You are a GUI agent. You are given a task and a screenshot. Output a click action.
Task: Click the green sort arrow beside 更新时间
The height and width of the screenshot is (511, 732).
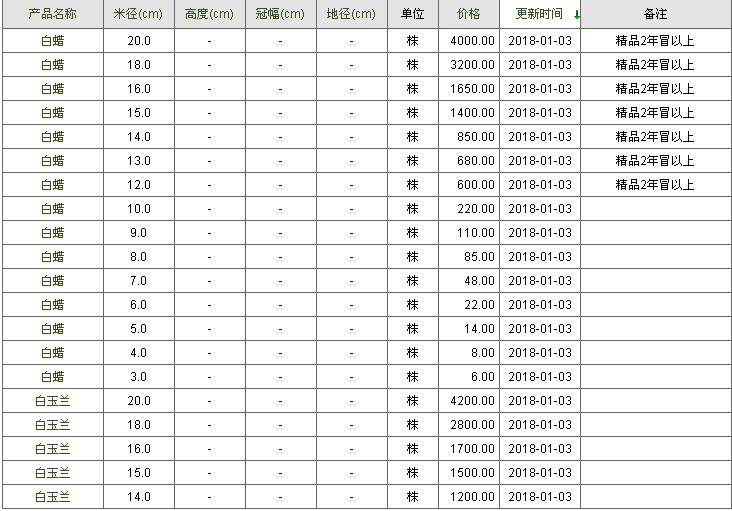577,15
